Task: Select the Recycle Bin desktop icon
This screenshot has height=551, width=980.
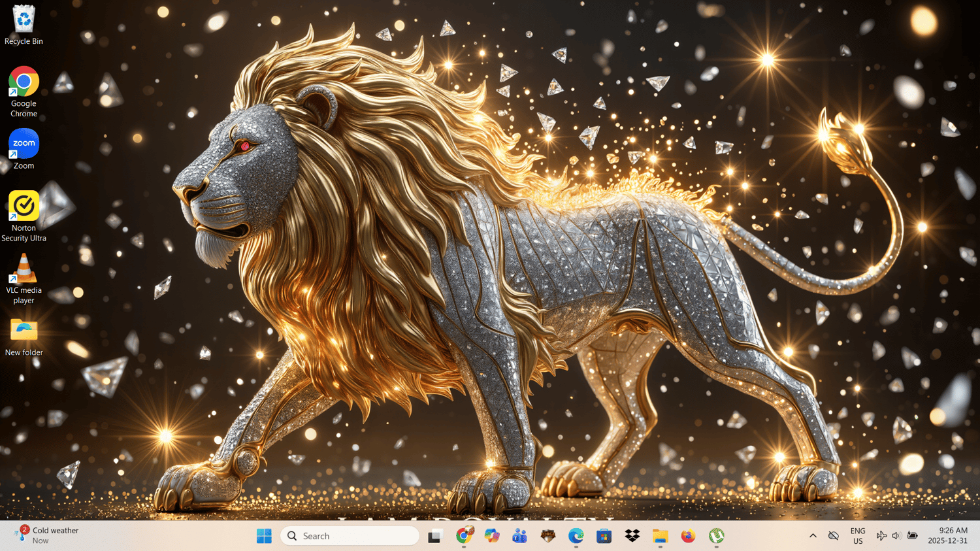Action: tap(24, 25)
